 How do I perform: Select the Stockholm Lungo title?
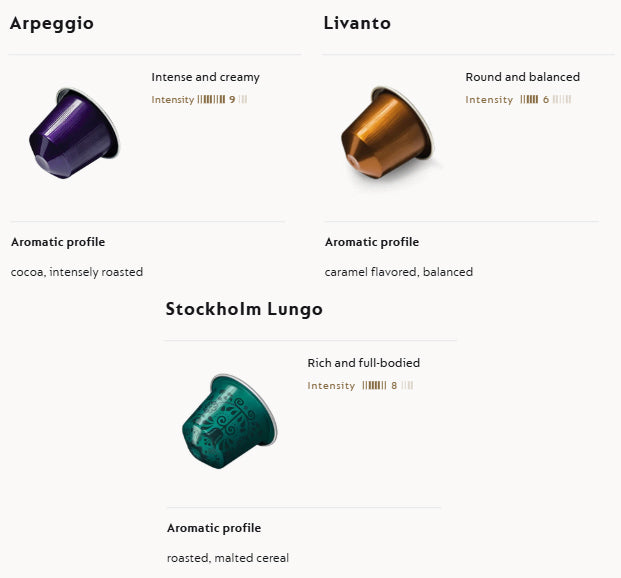coord(244,309)
